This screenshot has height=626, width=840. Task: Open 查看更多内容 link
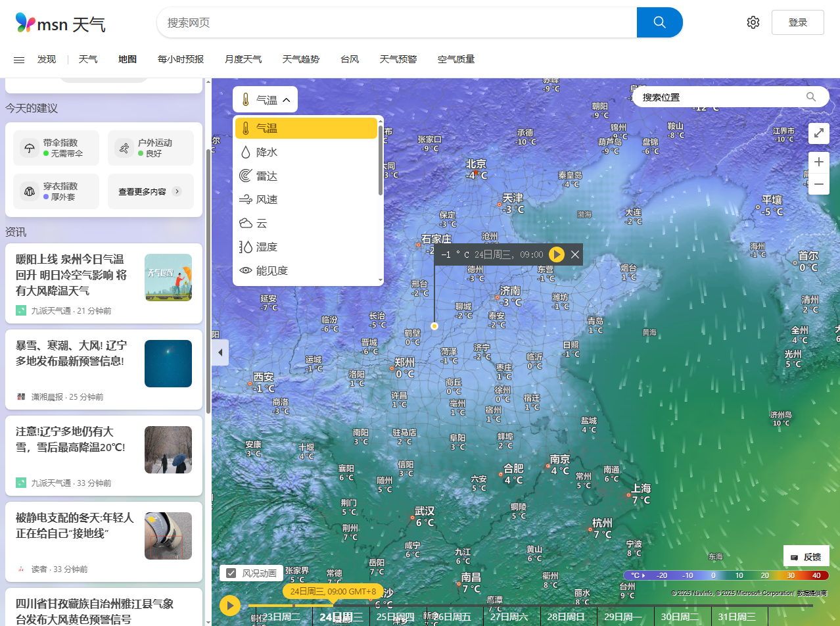point(151,191)
